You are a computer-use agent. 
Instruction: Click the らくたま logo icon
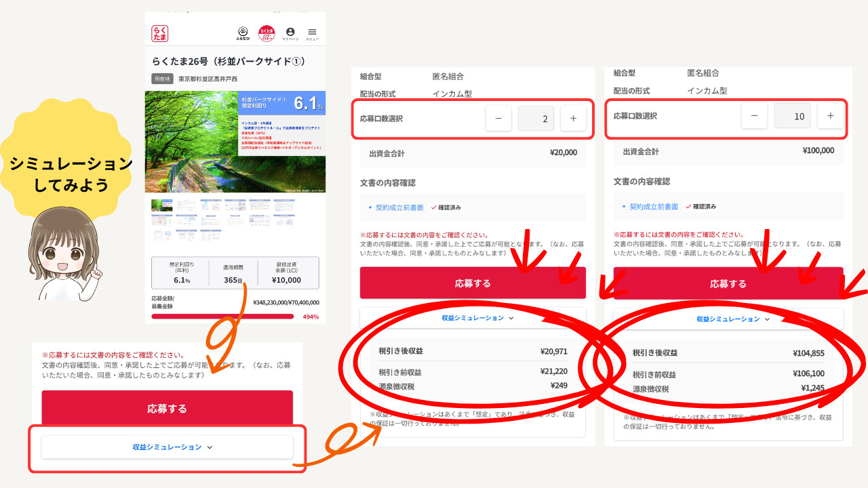coord(160,33)
